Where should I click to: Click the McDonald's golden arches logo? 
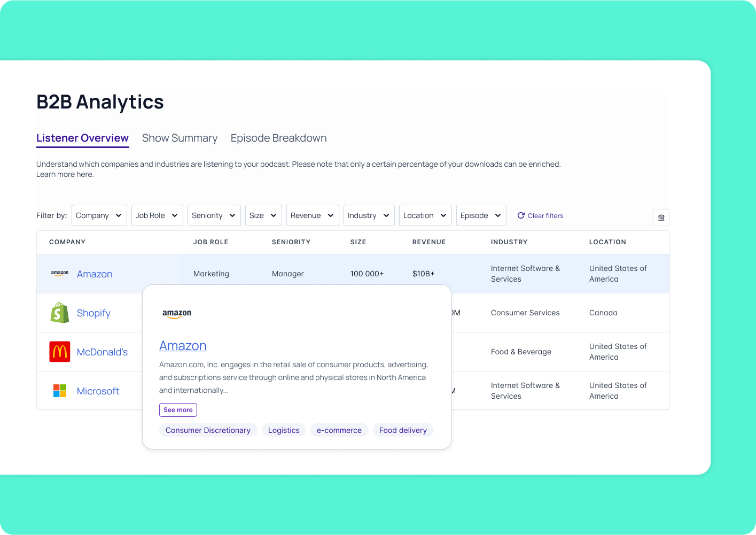pos(60,352)
